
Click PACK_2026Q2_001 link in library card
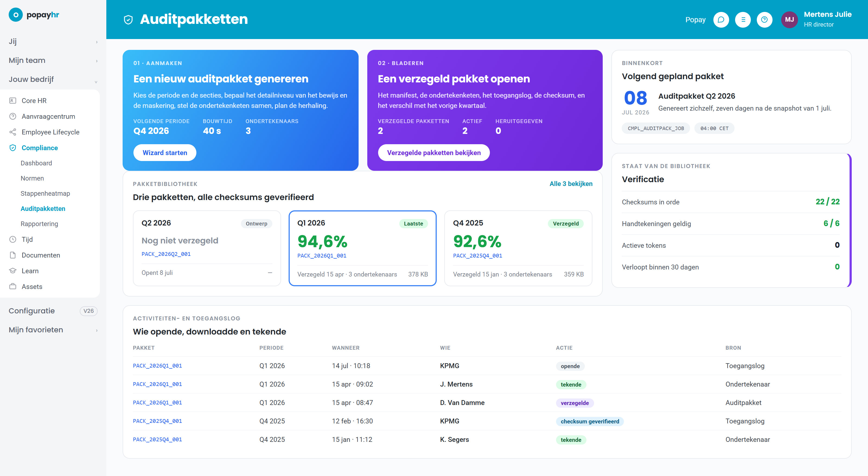[x=166, y=254]
